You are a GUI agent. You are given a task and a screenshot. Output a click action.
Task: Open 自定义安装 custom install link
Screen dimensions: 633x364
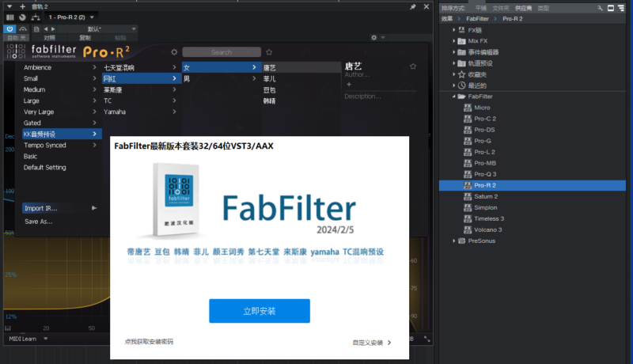(x=372, y=343)
